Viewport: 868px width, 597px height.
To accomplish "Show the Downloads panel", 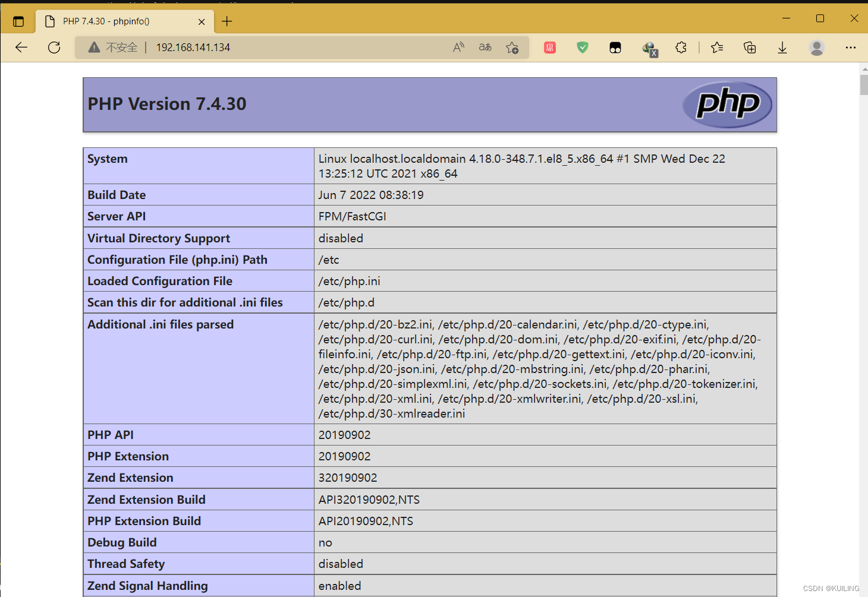I will point(782,48).
